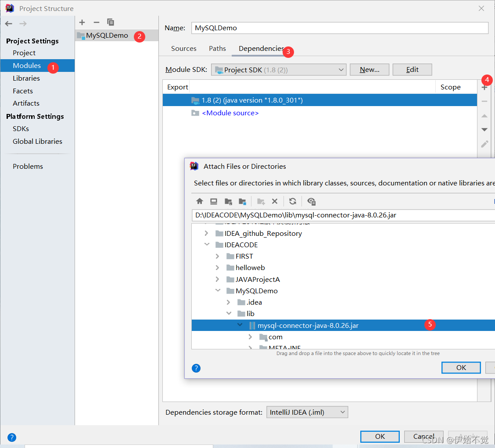This screenshot has width=495, height=448.
Task: Add a new module with plus icon
Action: (x=82, y=22)
